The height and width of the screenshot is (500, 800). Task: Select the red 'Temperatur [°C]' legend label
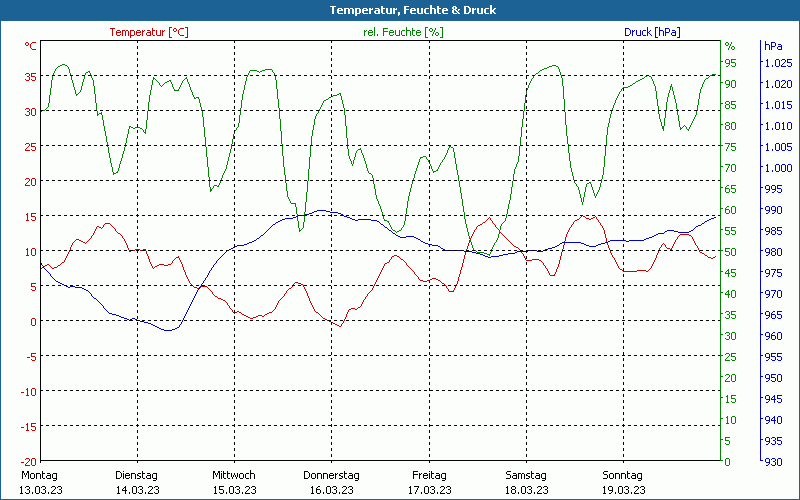(x=149, y=32)
